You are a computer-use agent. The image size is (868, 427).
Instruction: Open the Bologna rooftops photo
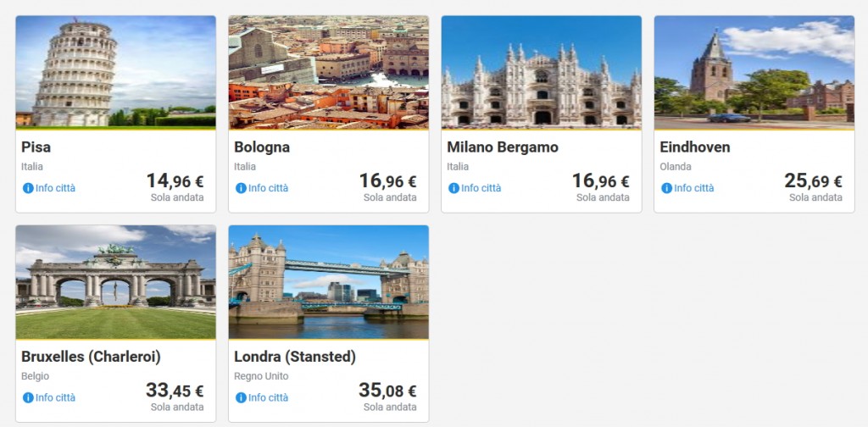click(328, 72)
